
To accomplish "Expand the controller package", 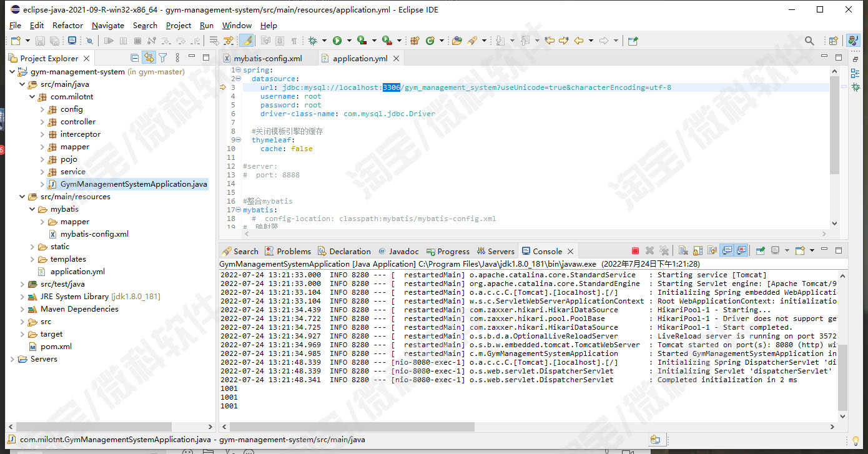I will pos(42,122).
